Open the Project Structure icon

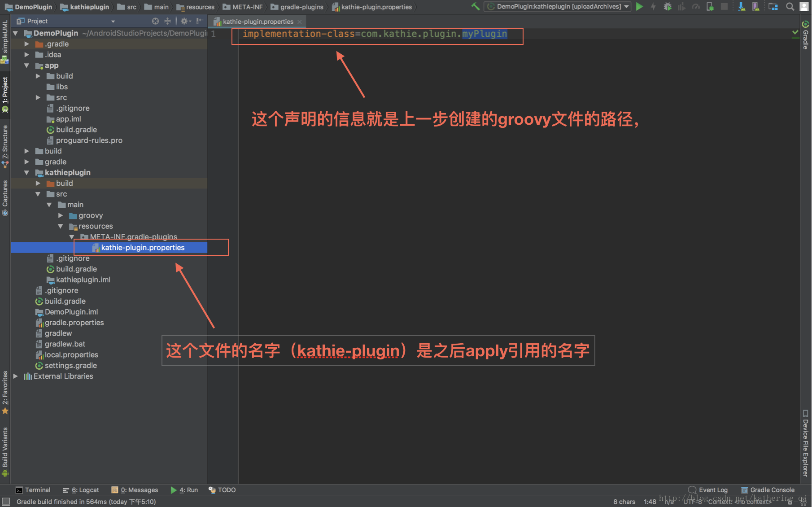click(773, 6)
